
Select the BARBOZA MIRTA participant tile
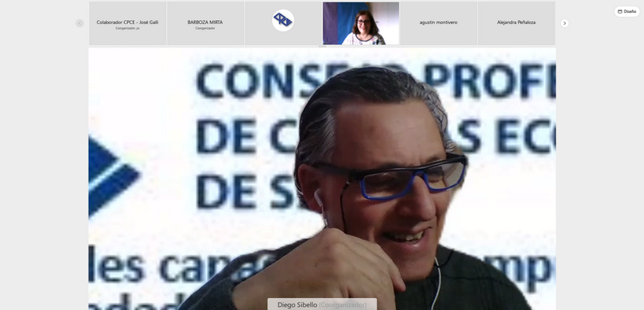click(x=205, y=23)
